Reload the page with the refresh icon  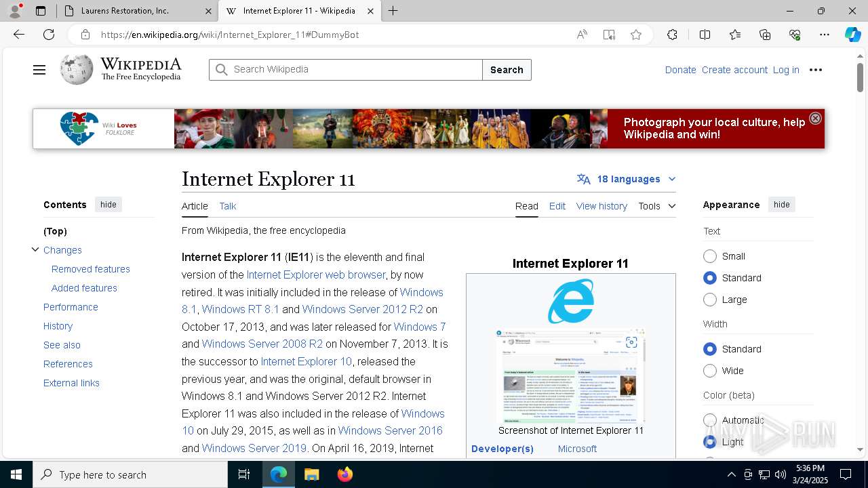[x=49, y=35]
